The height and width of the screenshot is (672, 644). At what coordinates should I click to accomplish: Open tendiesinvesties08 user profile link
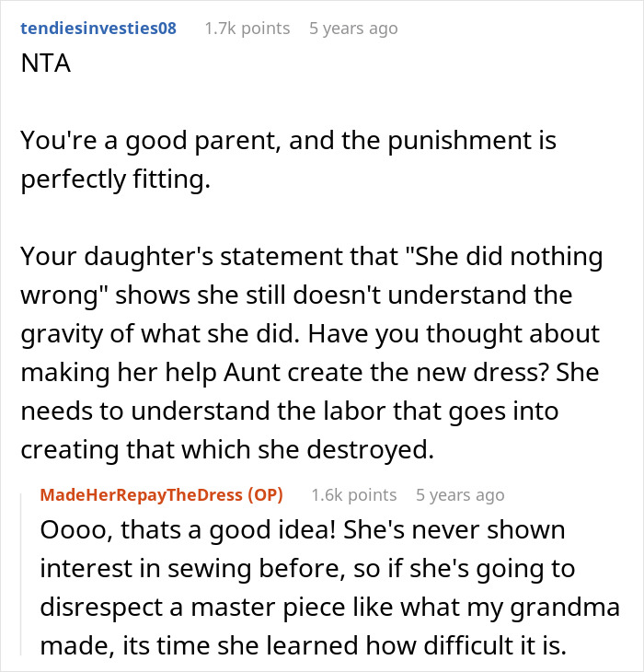(98, 29)
